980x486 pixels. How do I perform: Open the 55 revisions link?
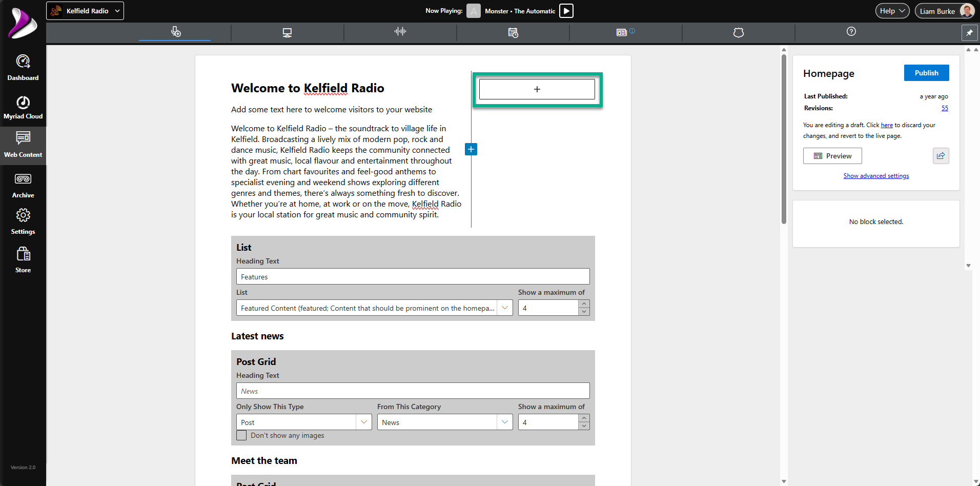coord(945,108)
